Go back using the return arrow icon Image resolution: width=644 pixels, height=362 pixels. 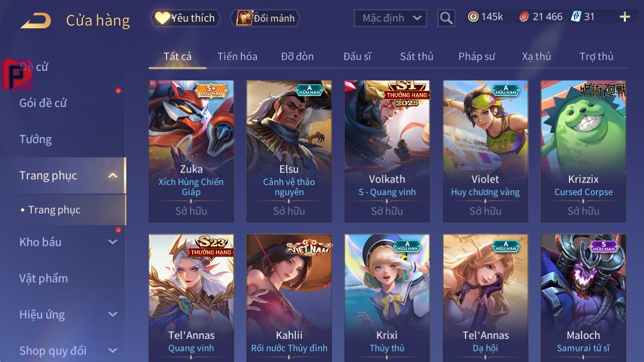click(x=36, y=21)
